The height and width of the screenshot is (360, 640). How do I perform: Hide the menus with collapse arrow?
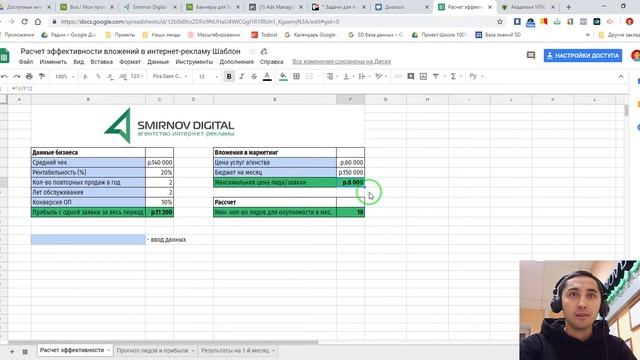[621, 76]
